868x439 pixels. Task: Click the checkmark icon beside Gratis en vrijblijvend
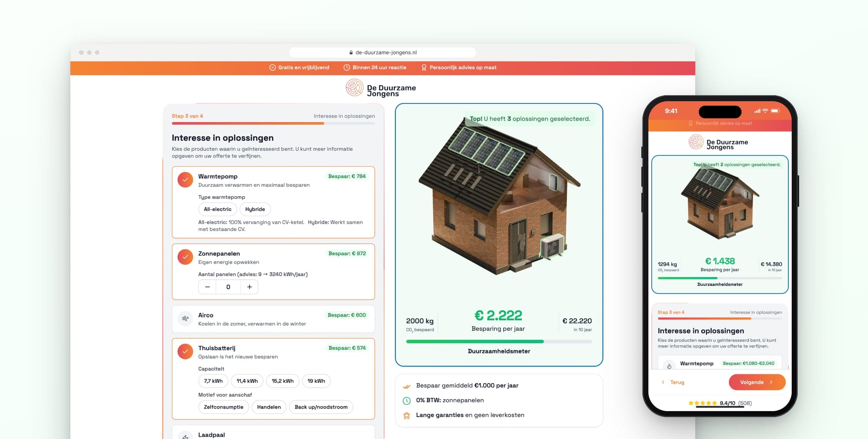[x=272, y=67]
